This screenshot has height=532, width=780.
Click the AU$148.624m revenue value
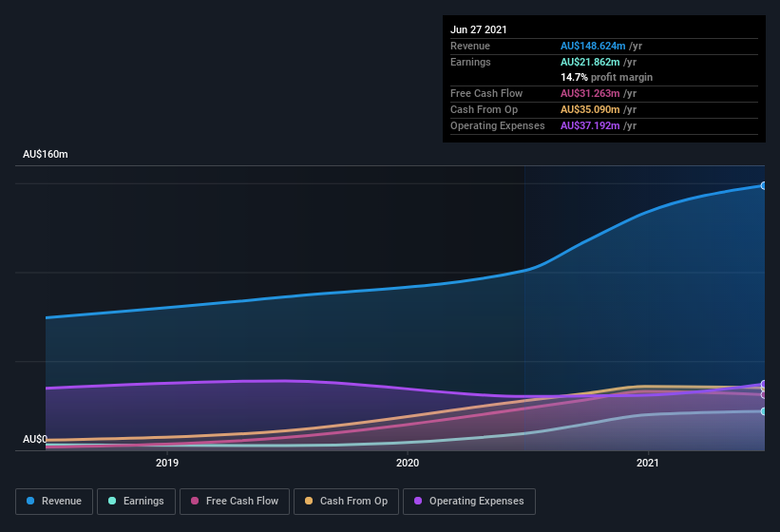(593, 46)
